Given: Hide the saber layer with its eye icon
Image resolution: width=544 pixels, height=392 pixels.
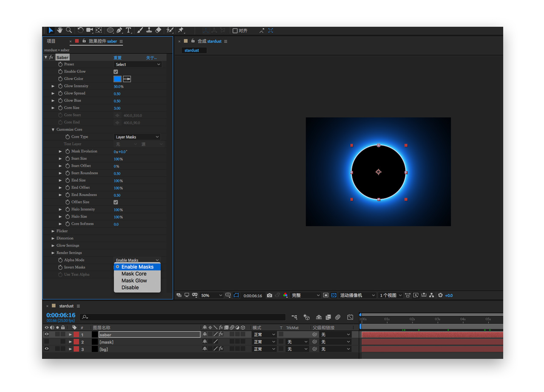Looking at the screenshot, I should (x=47, y=335).
